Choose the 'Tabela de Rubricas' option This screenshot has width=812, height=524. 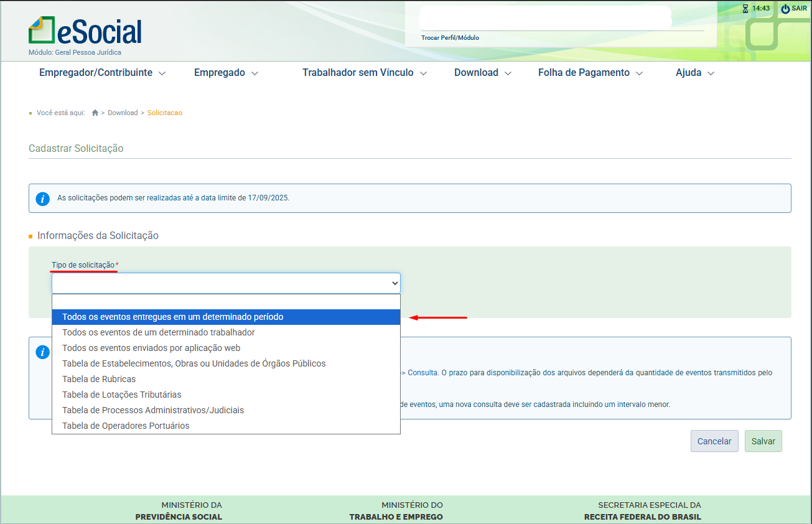[x=226, y=379]
